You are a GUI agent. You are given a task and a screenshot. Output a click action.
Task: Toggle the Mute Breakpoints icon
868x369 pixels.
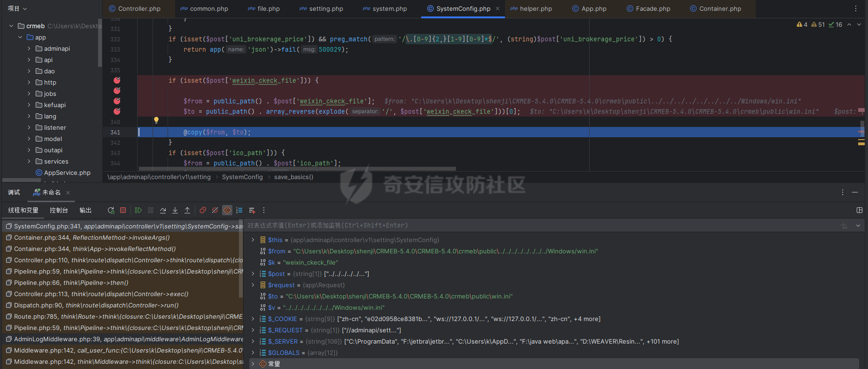215,210
